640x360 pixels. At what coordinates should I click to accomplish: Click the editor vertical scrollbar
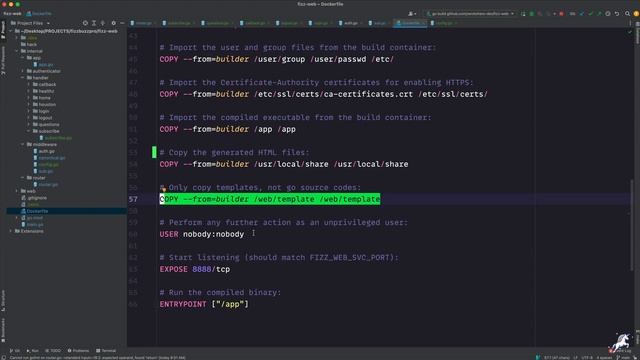pos(632,224)
